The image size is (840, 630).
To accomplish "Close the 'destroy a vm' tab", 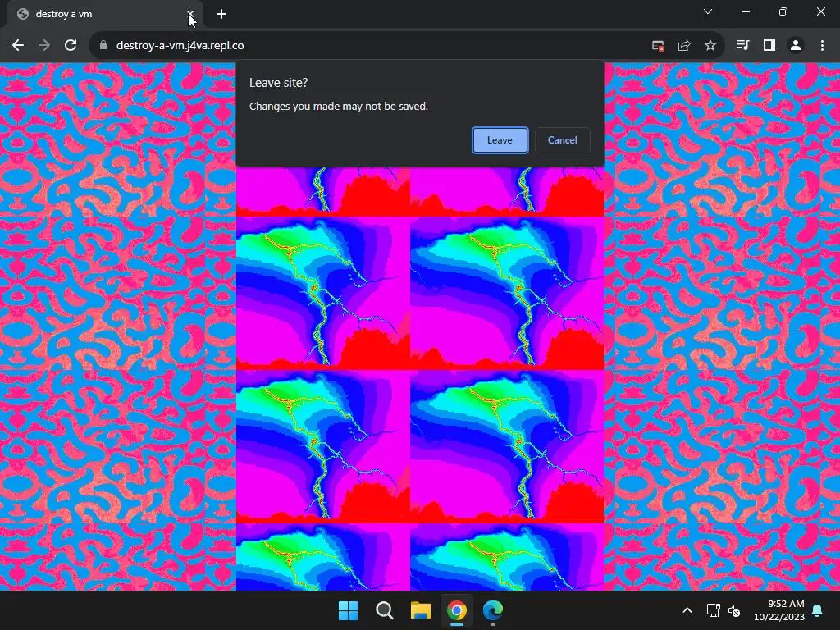I will tap(189, 14).
